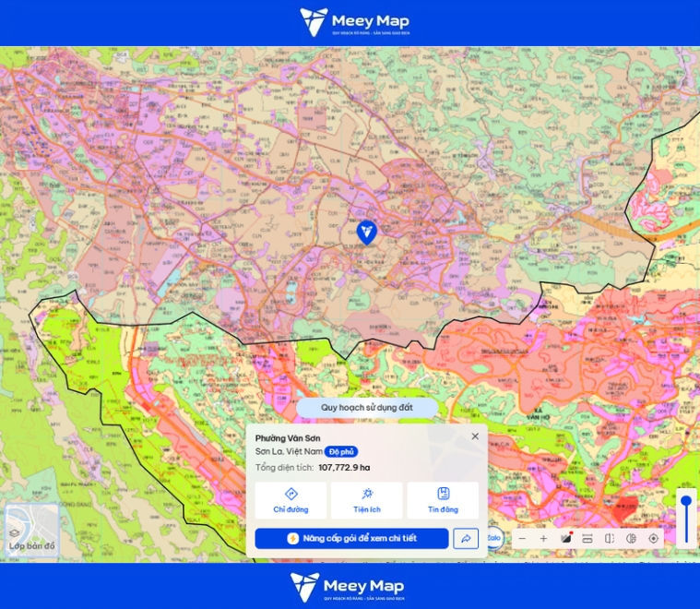
Task: Open Chỉ đường directions
Action: tap(291, 500)
